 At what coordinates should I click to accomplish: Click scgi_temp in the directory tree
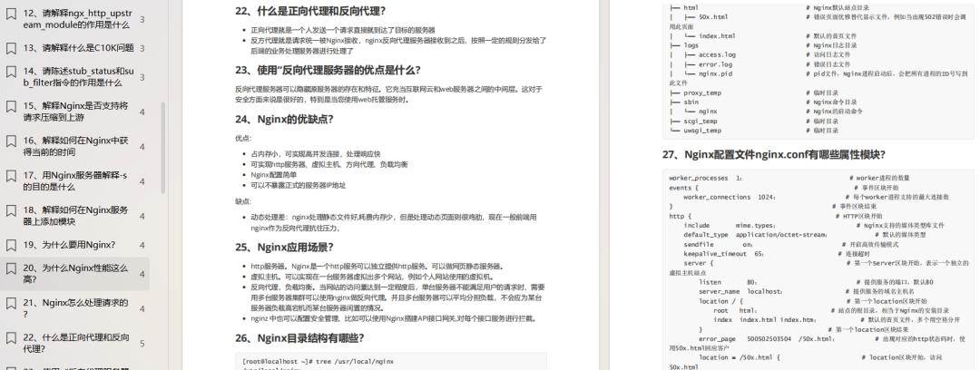click(700, 122)
